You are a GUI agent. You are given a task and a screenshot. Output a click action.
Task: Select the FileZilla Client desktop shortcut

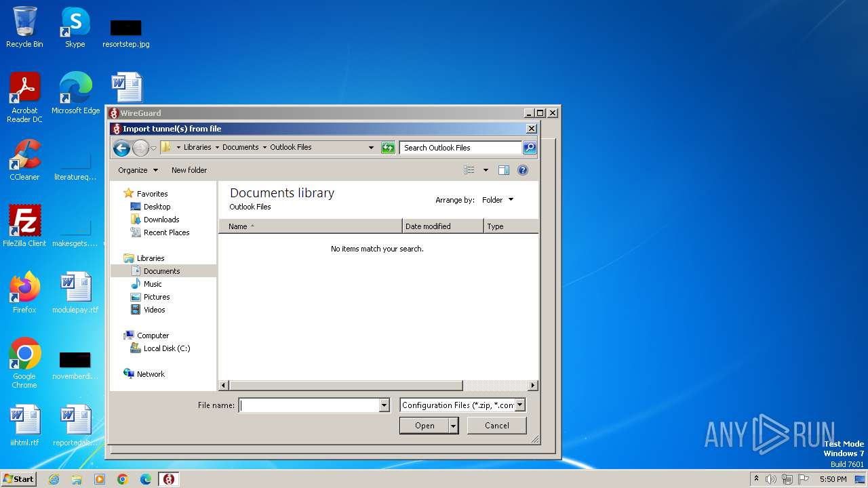tap(24, 226)
